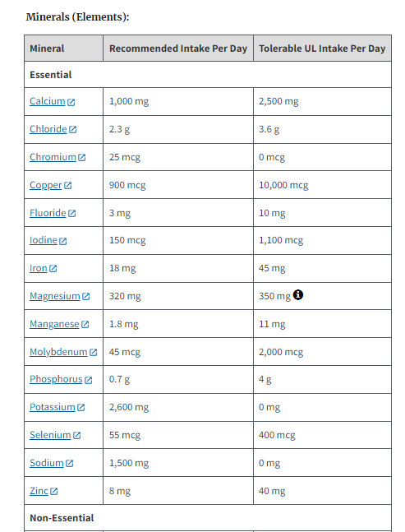Follow the Sodium link
405x532 pixels.
(x=47, y=463)
